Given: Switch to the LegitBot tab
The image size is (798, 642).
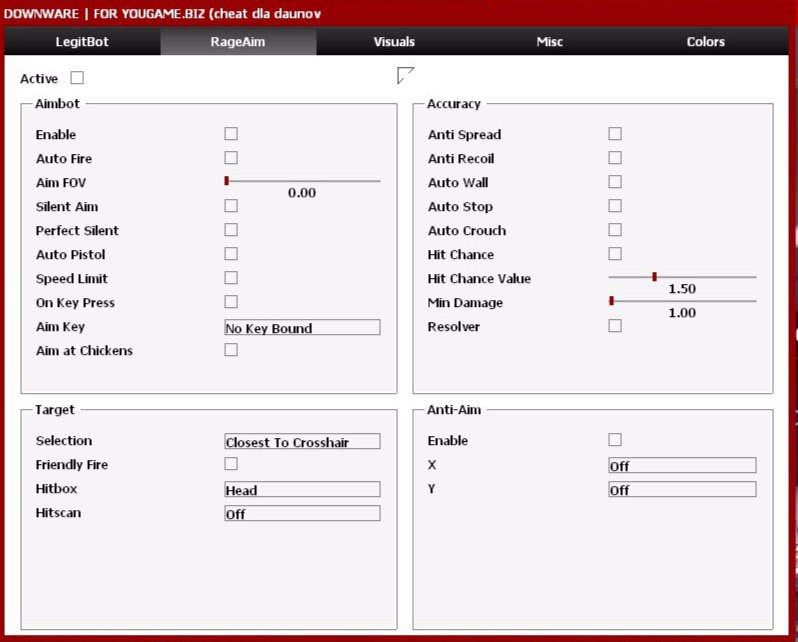Looking at the screenshot, I should tap(82, 42).
